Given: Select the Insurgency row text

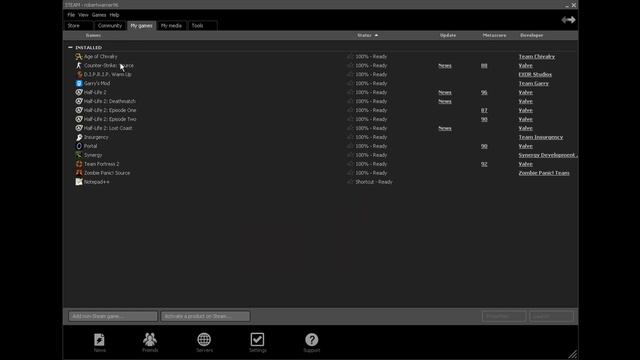Looking at the screenshot, I should point(96,137).
